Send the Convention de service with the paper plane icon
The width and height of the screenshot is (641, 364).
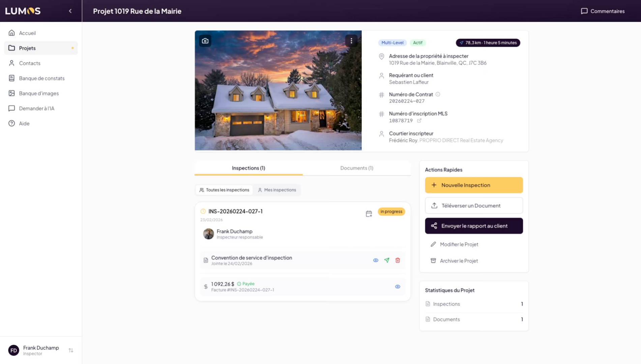387,261
